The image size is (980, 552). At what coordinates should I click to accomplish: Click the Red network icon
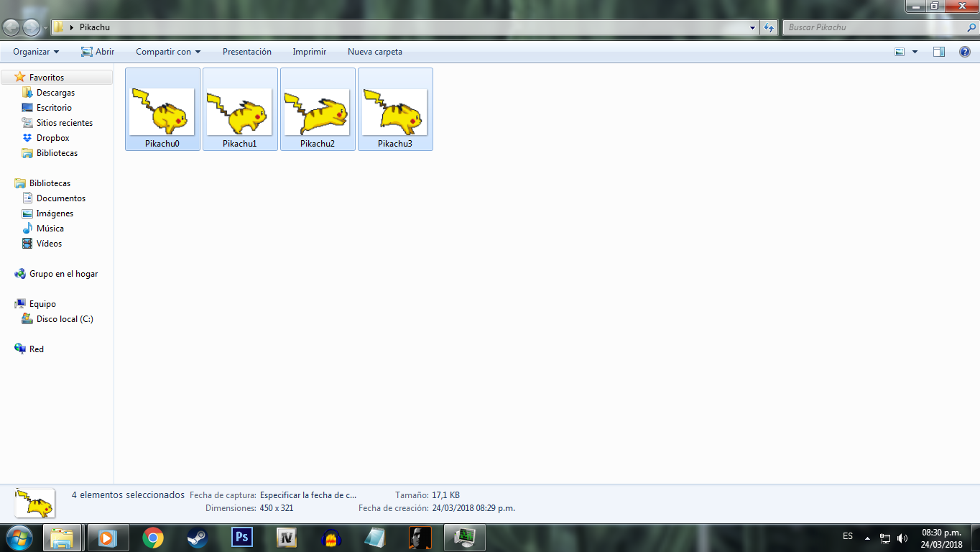(20, 349)
